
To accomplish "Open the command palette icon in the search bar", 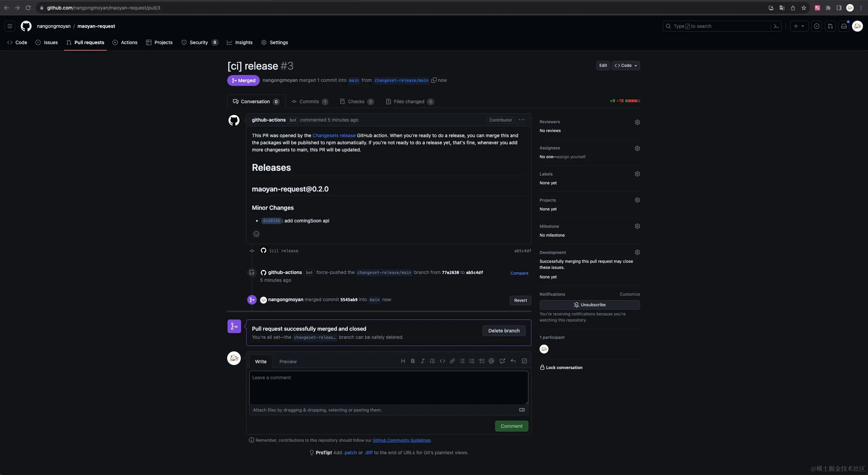I will [776, 26].
